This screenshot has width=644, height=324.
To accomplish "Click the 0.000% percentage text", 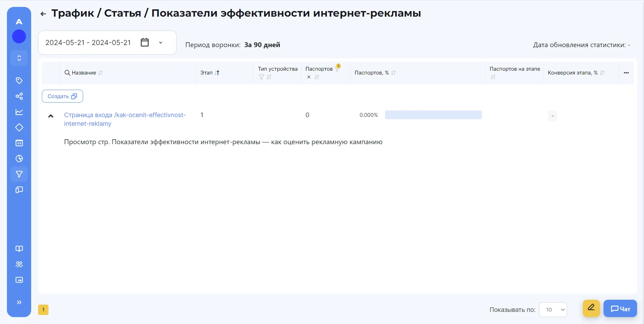I will tap(368, 115).
